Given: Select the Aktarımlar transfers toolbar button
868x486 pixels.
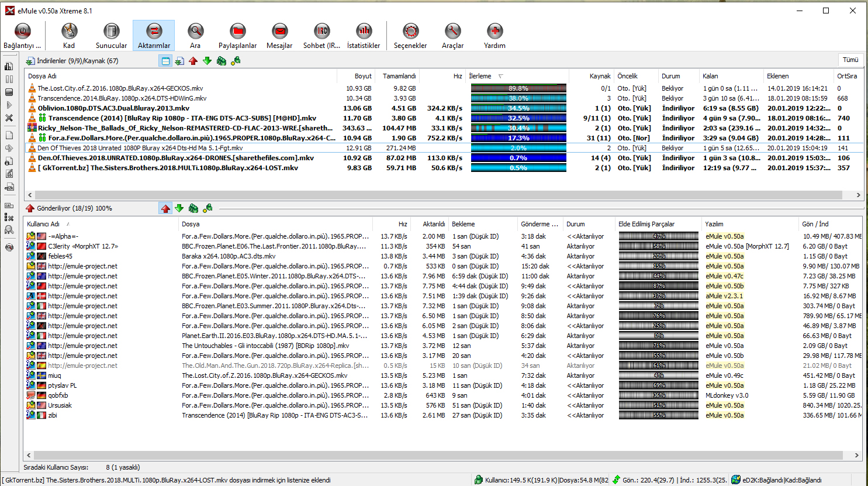Looking at the screenshot, I should pyautogui.click(x=154, y=35).
